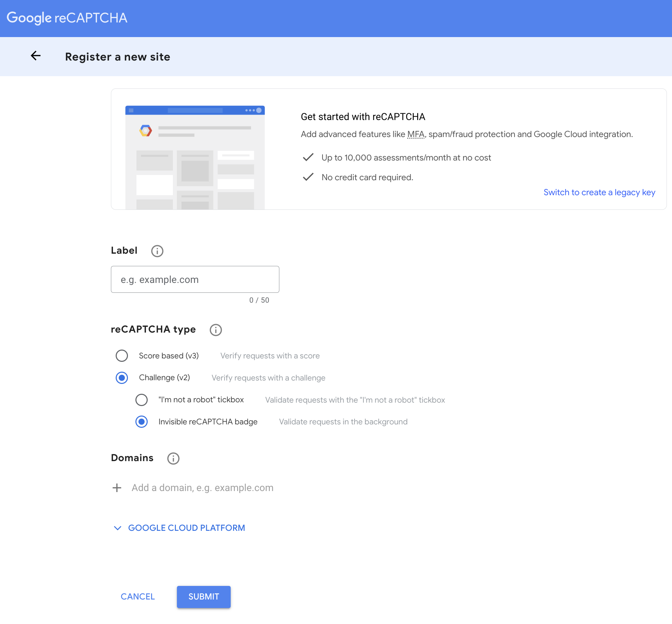
Task: Open the MFA link
Action: click(416, 134)
